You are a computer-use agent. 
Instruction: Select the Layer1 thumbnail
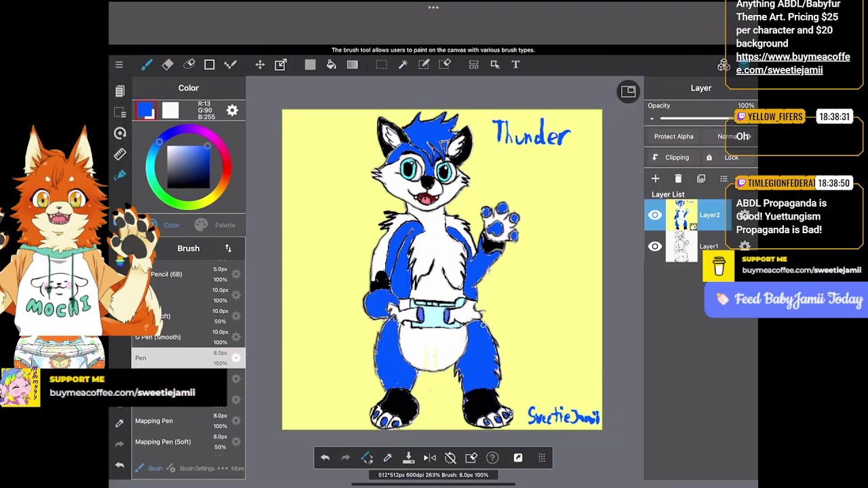coord(681,247)
